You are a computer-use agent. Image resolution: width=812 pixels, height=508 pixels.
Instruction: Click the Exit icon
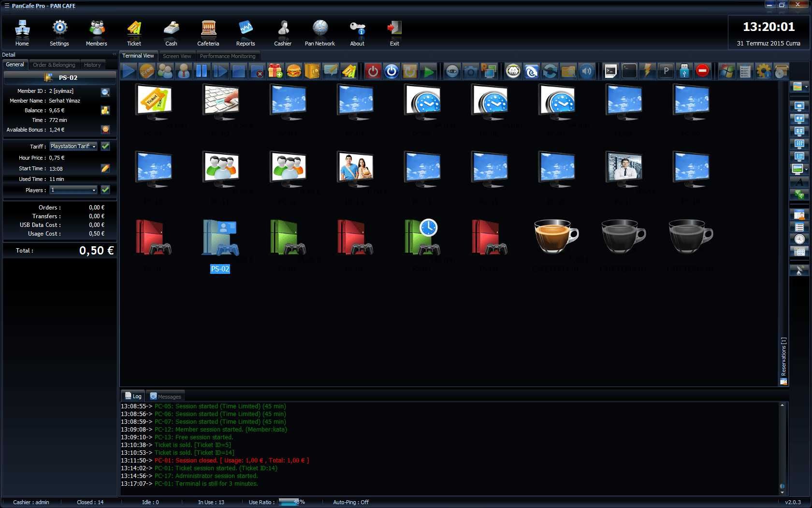pos(394,33)
